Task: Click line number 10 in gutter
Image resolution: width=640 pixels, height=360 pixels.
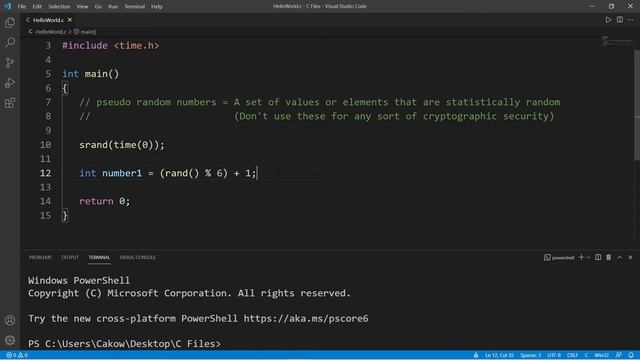Action: click(45, 145)
